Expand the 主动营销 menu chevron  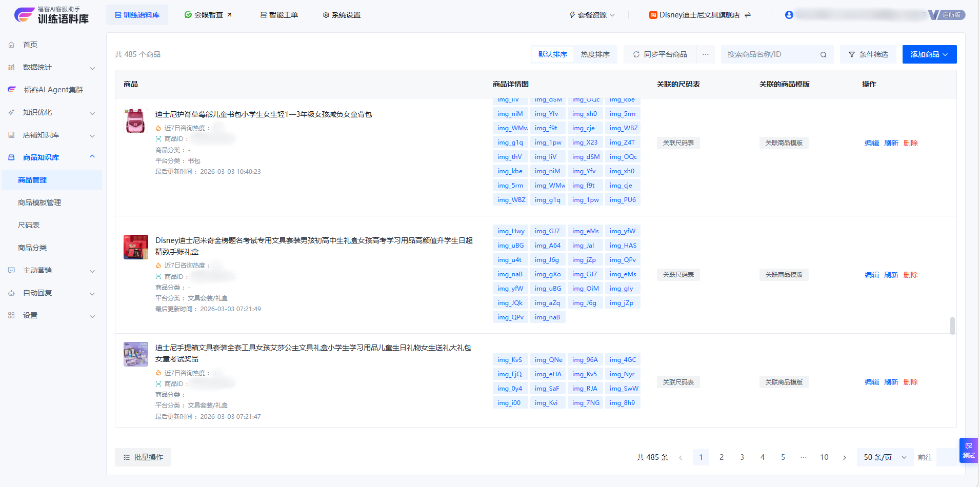pyautogui.click(x=92, y=271)
